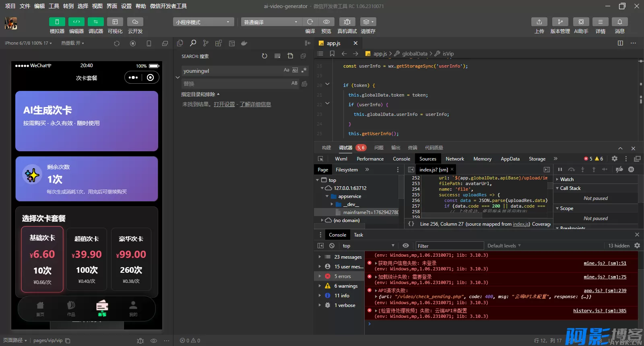Open the 设置 menu in menu bar
This screenshot has width=644, height=346.
coord(126,6)
